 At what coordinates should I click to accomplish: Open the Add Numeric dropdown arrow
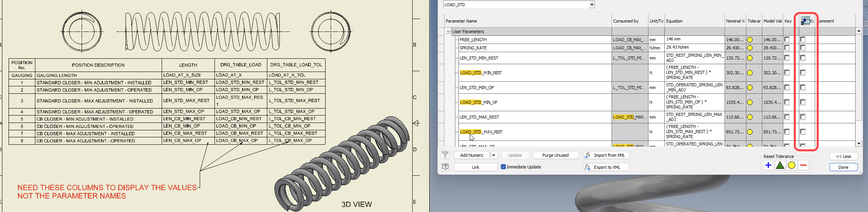[x=493, y=155]
